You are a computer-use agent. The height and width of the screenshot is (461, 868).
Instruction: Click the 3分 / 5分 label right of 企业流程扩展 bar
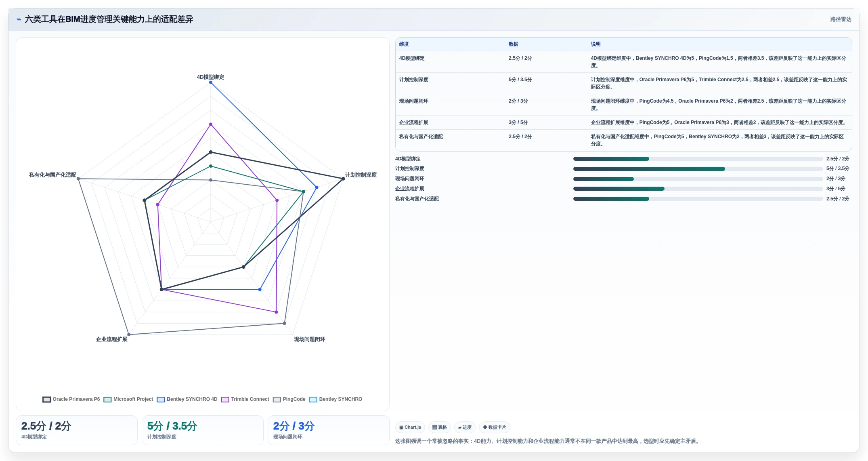click(836, 189)
